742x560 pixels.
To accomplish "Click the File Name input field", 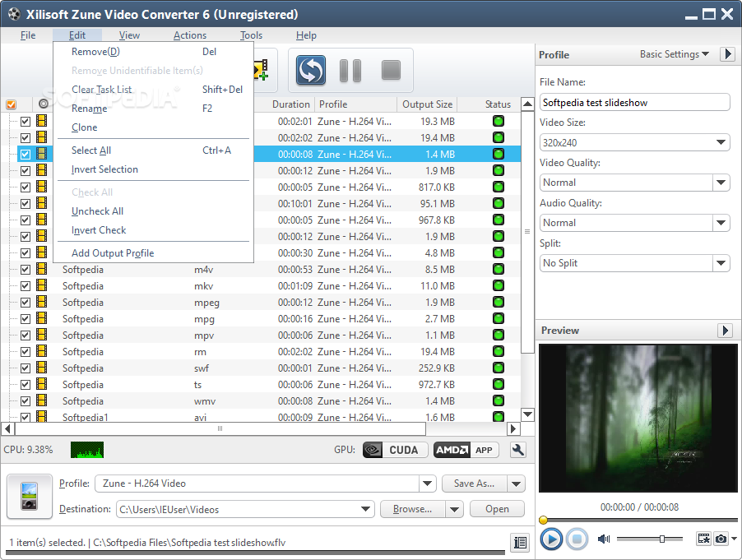I will [634, 102].
